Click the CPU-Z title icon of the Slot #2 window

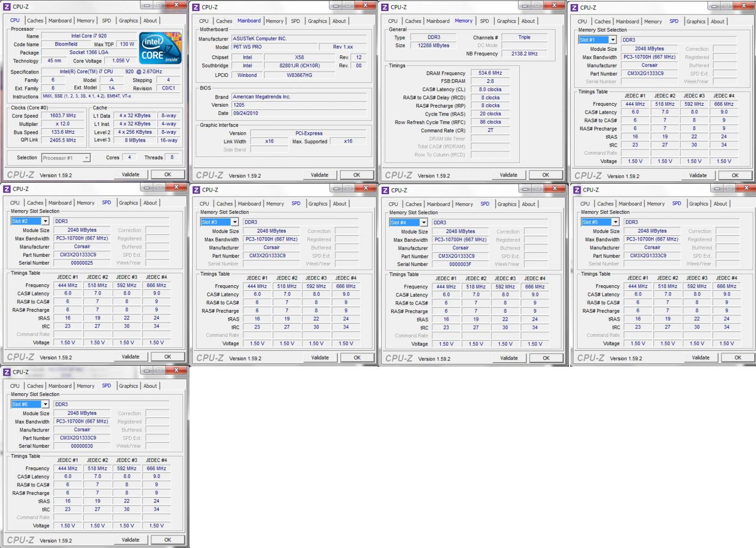(x=7, y=189)
